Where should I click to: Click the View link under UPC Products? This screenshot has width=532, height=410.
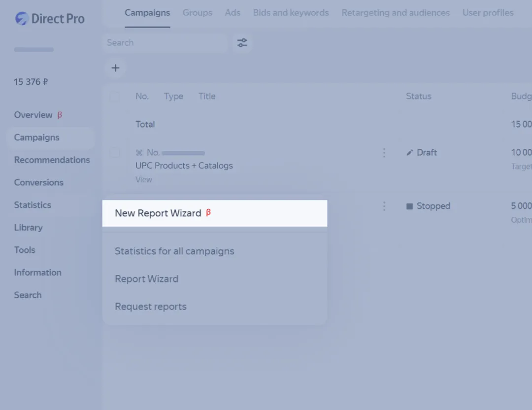tap(144, 179)
